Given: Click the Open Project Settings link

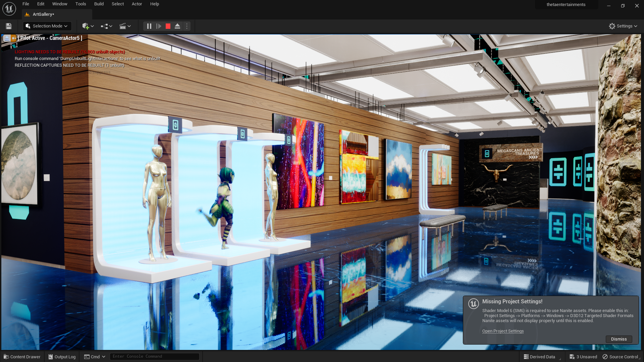Looking at the screenshot, I should point(503,331).
